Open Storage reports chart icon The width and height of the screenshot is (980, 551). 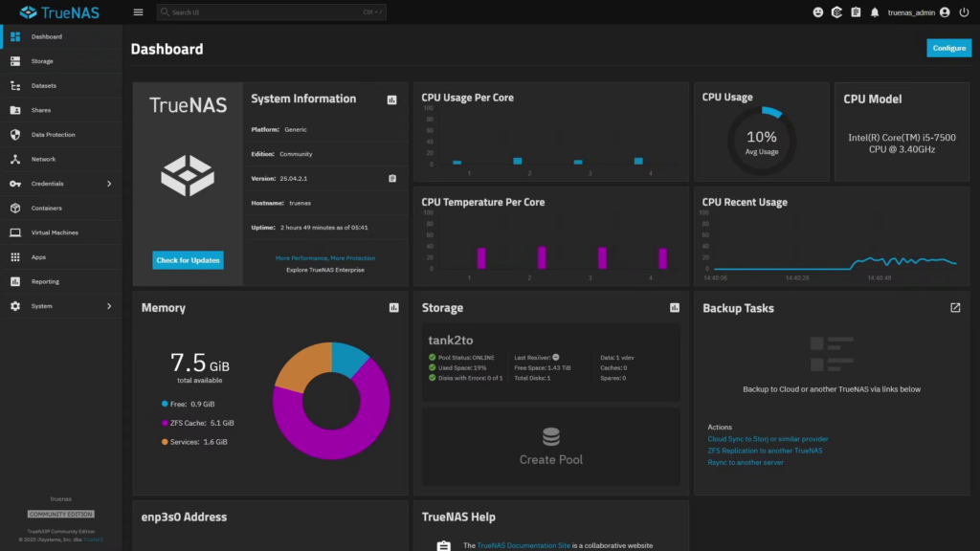(x=674, y=308)
